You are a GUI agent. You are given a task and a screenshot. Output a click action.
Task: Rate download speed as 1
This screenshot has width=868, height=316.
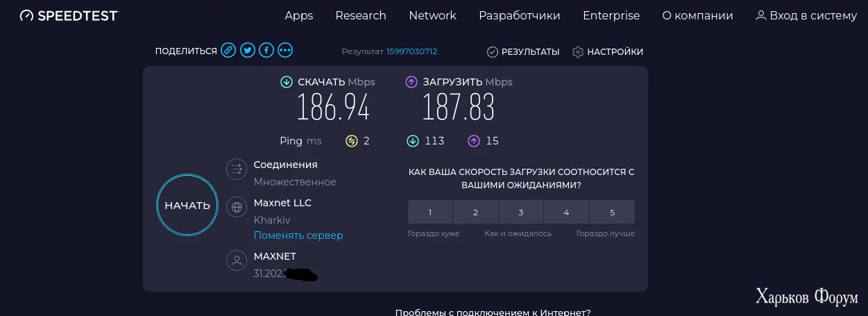pos(430,212)
